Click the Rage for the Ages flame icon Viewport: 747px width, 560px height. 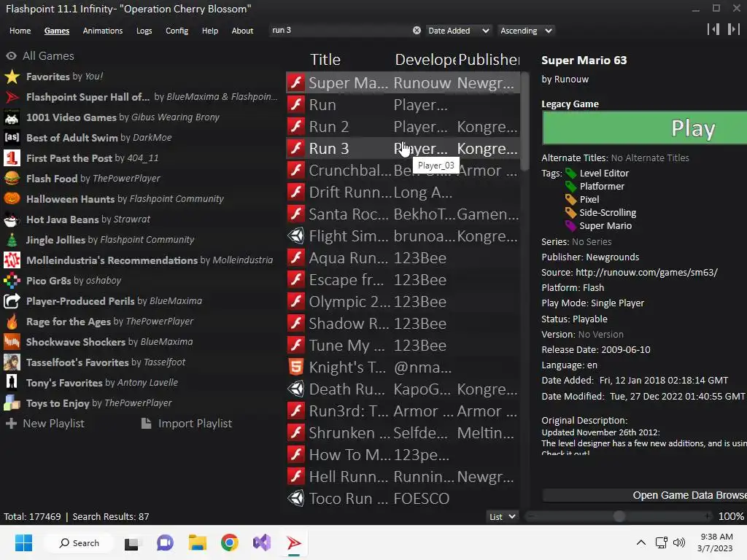(x=12, y=322)
